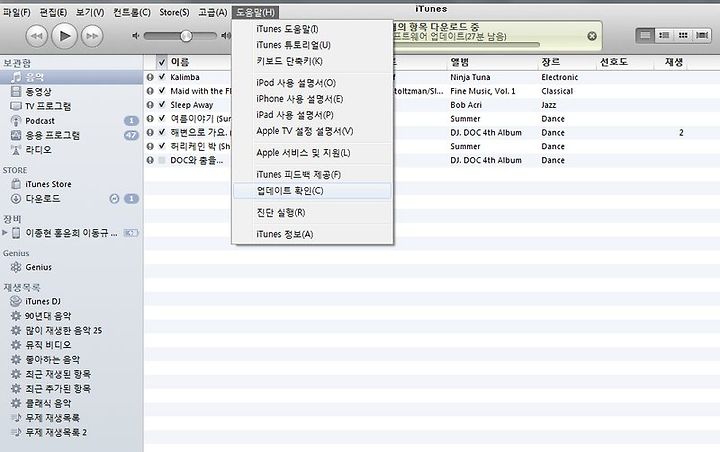The image size is (720, 452).
Task: Open the 무제 재생목록 2 playlist
Action: click(x=56, y=432)
